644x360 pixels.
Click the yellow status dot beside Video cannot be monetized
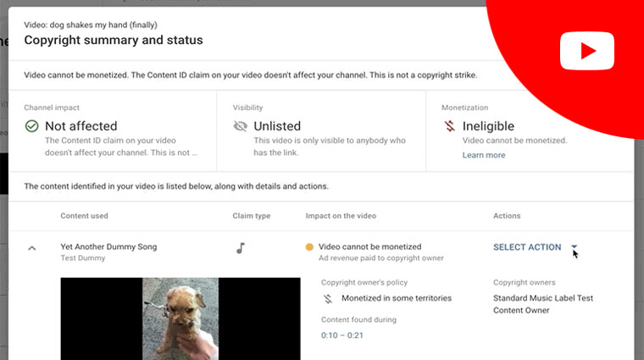click(x=309, y=246)
